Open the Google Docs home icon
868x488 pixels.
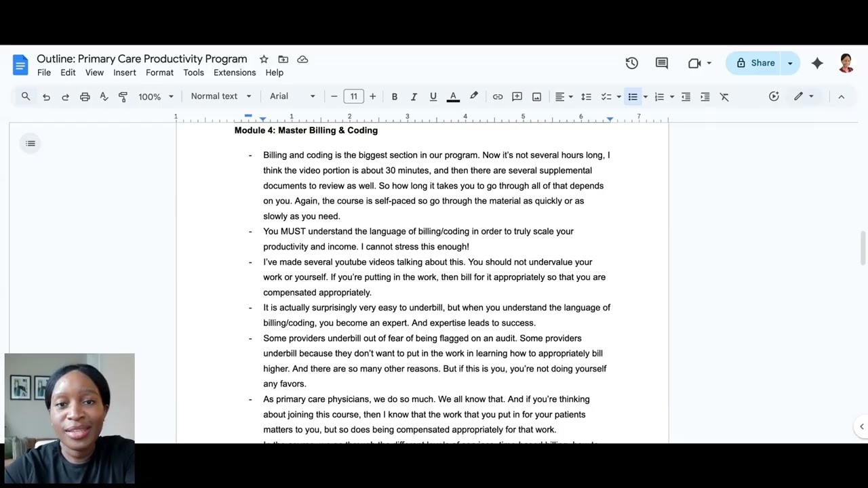click(20, 64)
